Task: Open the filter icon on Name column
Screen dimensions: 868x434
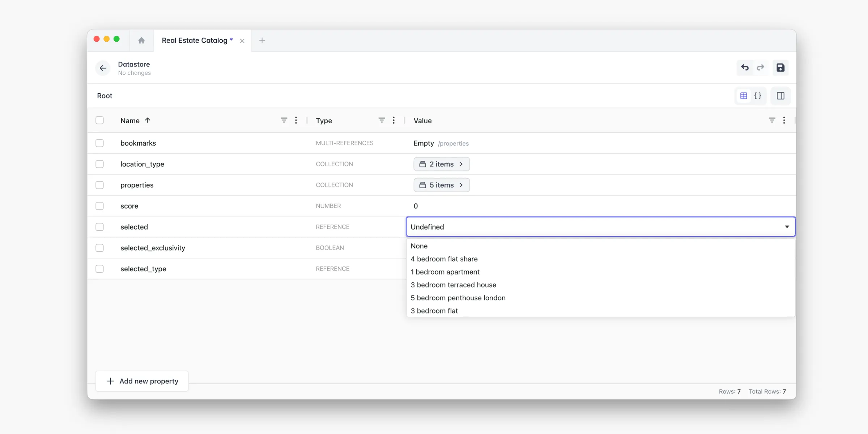Action: [284, 120]
